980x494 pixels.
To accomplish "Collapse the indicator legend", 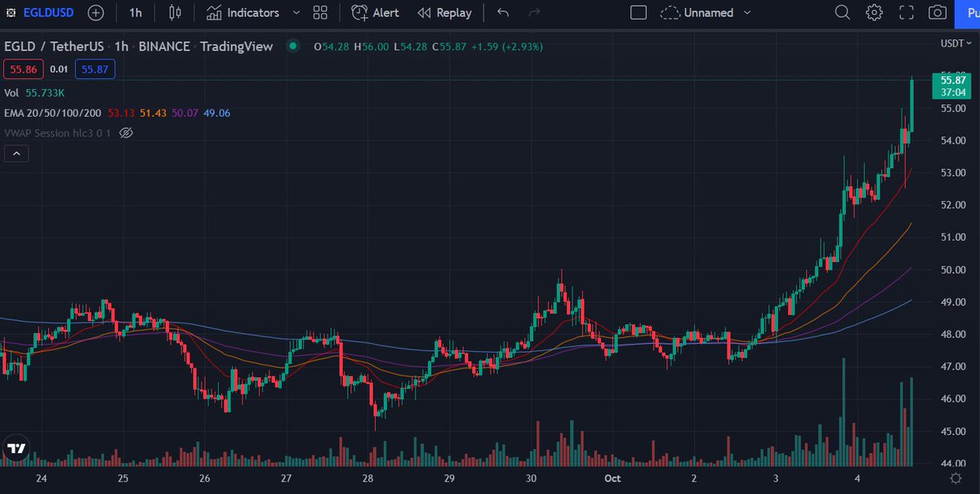I will [x=16, y=153].
